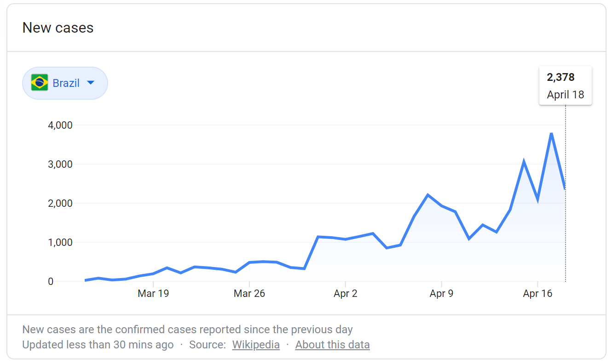The height and width of the screenshot is (364, 612).
Task: Open the Wikipedia source link
Action: pos(256,345)
